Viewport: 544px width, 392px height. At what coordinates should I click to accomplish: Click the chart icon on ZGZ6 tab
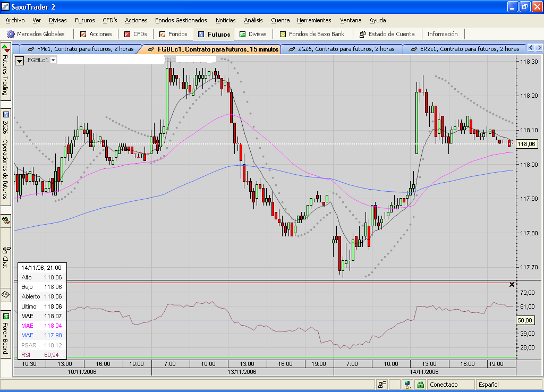[292, 49]
